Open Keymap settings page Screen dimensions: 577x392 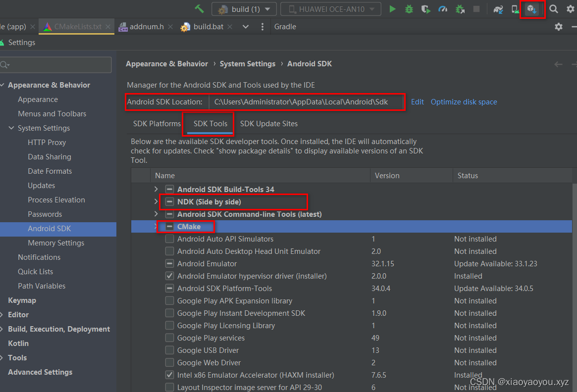(22, 300)
